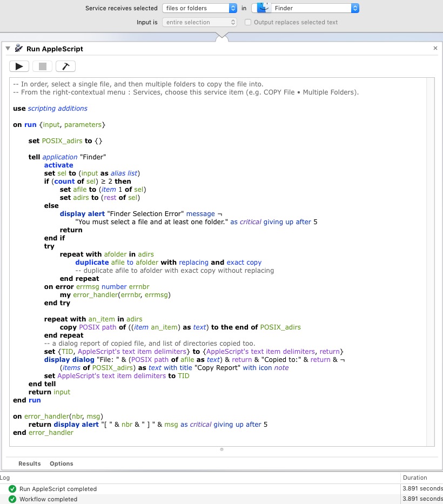This screenshot has width=443, height=504.
Task: Click the Run AppleScript action title
Action: [x=55, y=49]
